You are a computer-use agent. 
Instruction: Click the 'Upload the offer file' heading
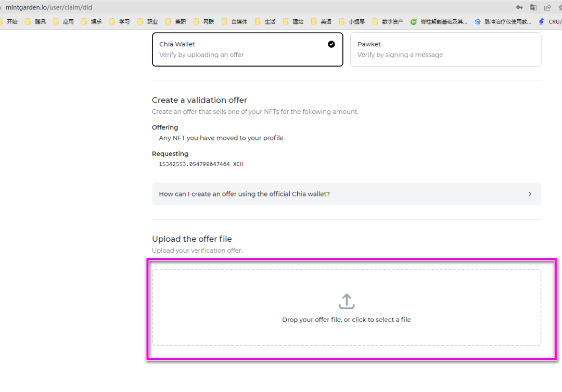191,239
